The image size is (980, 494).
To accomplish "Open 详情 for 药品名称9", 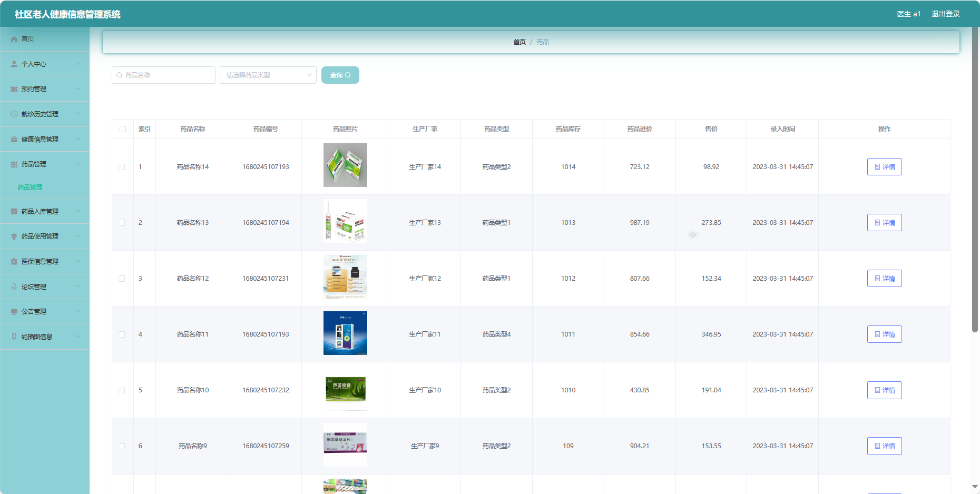I will [885, 446].
